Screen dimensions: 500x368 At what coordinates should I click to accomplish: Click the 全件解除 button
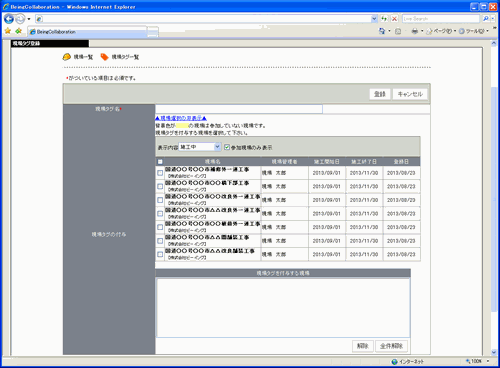tap(392, 346)
